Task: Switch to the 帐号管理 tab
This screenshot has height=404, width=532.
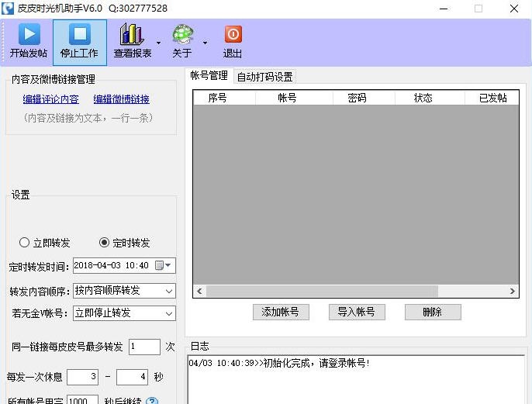Action: (x=209, y=76)
